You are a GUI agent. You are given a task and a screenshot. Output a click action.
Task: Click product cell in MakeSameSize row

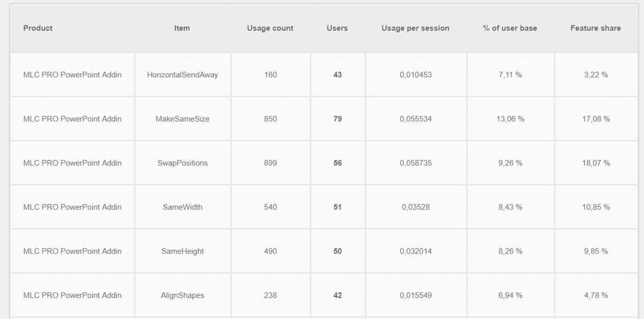72,119
